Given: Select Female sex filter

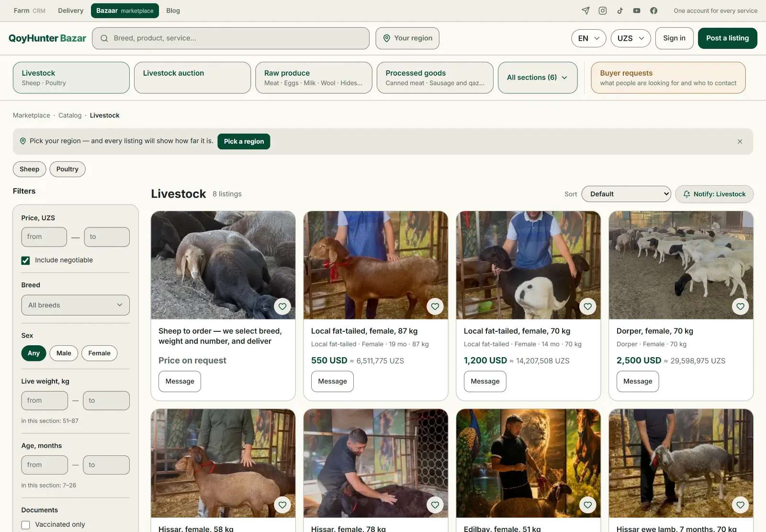Looking at the screenshot, I should (x=100, y=353).
